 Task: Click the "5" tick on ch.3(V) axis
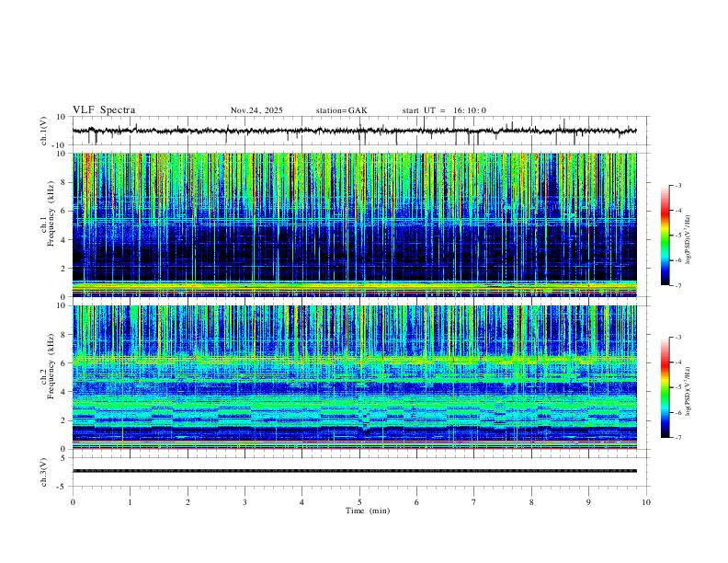pos(64,457)
